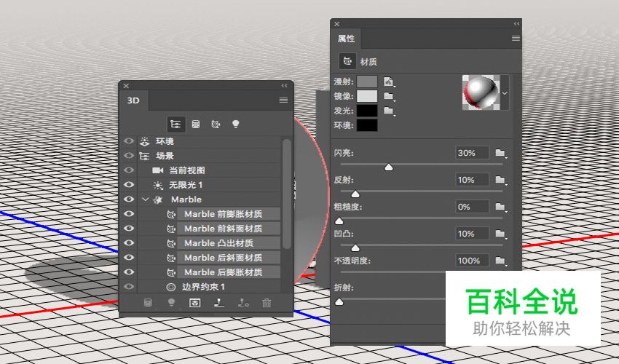The height and width of the screenshot is (364, 619).
Task: Click the 闪亮 30% value field
Action: click(472, 153)
